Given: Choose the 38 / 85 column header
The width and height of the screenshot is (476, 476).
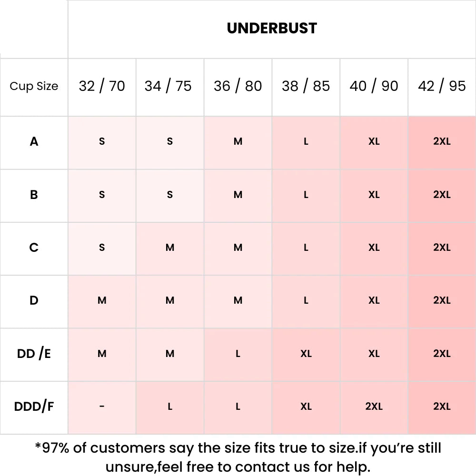Looking at the screenshot, I should tap(306, 86).
